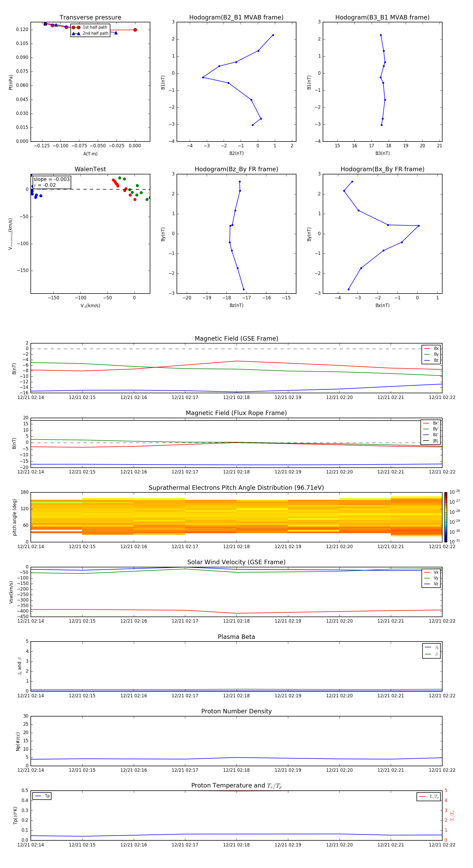Viewport: 473px width, 868px height.
Task: Select the 'Vz' legend entry
Action: (431, 584)
